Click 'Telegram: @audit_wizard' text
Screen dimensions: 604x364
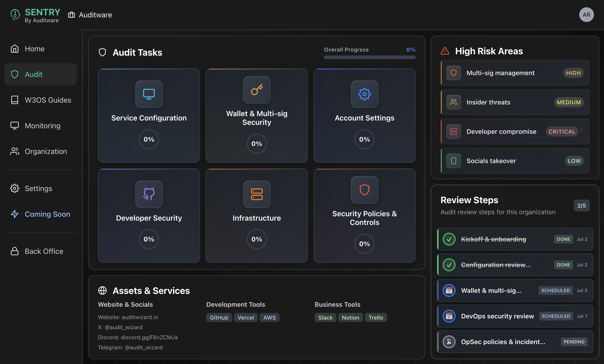click(130, 347)
